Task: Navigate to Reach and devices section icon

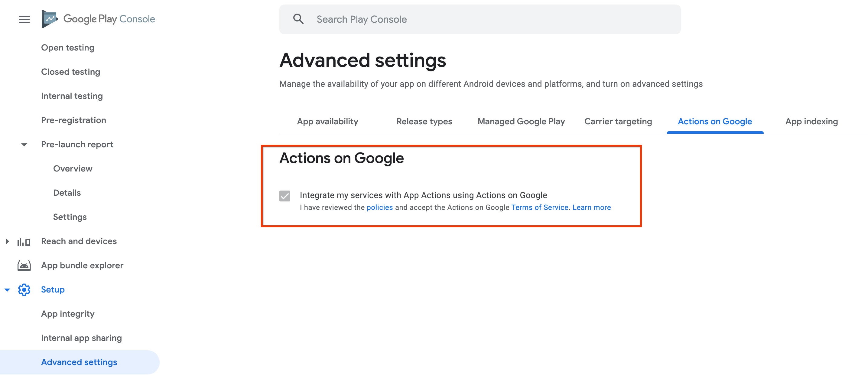Action: 24,241
